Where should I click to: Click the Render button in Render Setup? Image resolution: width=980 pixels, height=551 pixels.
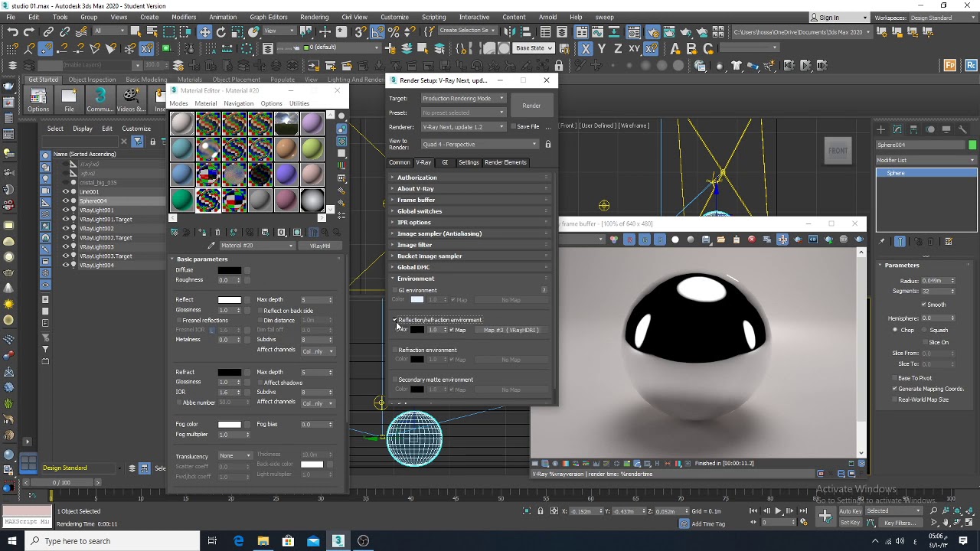531,106
